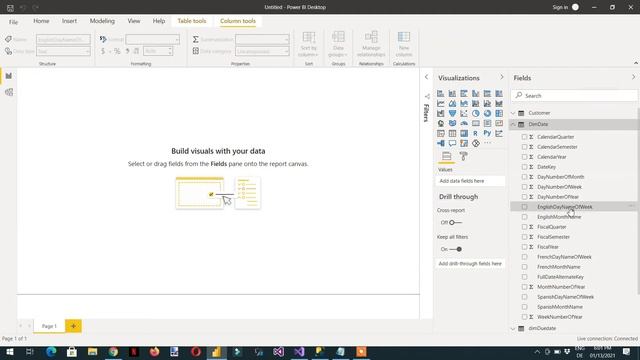The width and height of the screenshot is (640, 360).
Task: Insert an R script visual
Action: pyautogui.click(x=476, y=133)
